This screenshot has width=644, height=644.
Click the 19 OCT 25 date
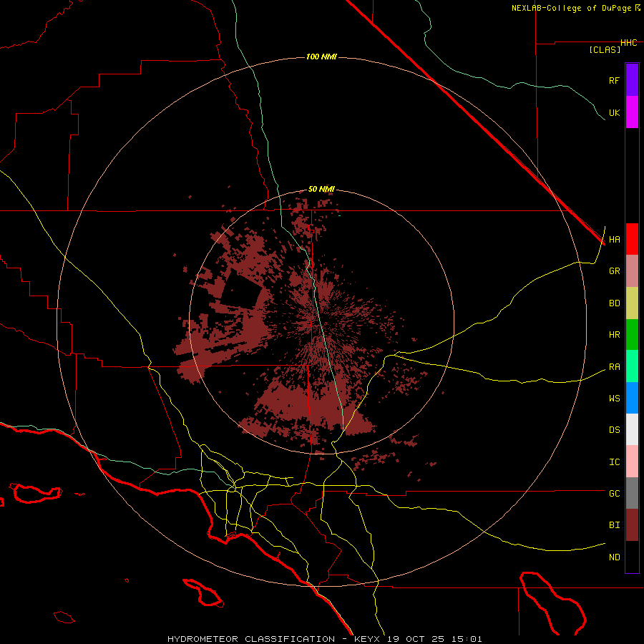click(x=419, y=639)
